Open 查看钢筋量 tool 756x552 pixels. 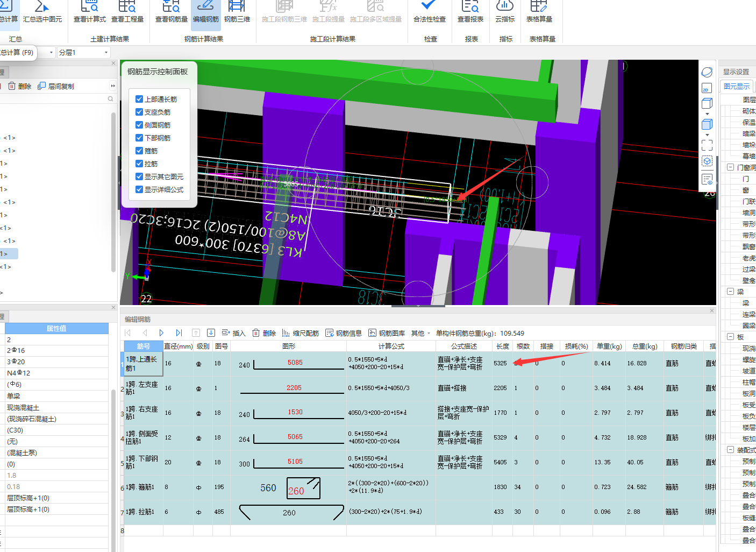[x=172, y=12]
